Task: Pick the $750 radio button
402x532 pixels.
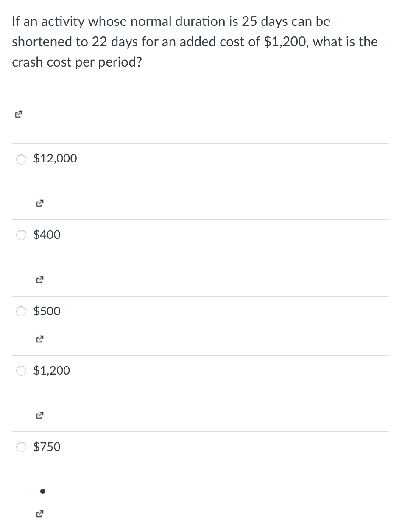Action: (21, 447)
